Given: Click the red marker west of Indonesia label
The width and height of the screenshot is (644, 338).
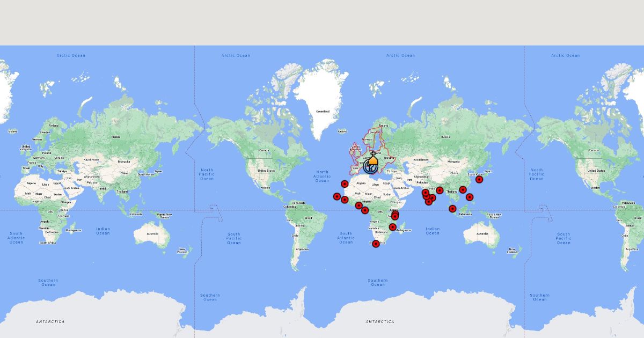Looking at the screenshot, I should click(452, 209).
